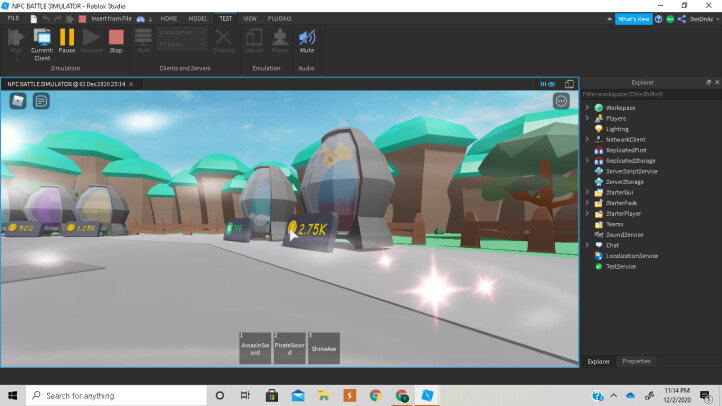This screenshot has width=722, height=406.
Task: Pause the running simulation
Action: [x=67, y=40]
